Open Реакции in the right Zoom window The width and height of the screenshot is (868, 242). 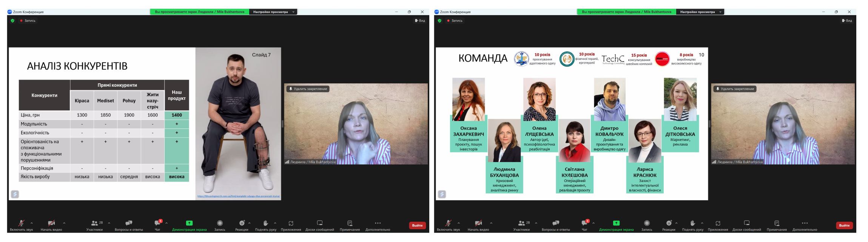coord(669,225)
